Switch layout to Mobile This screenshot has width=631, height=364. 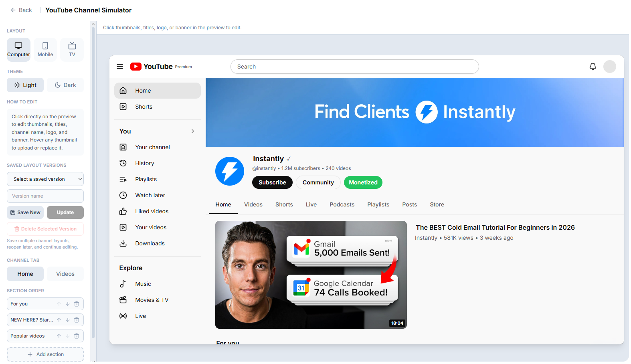point(45,50)
